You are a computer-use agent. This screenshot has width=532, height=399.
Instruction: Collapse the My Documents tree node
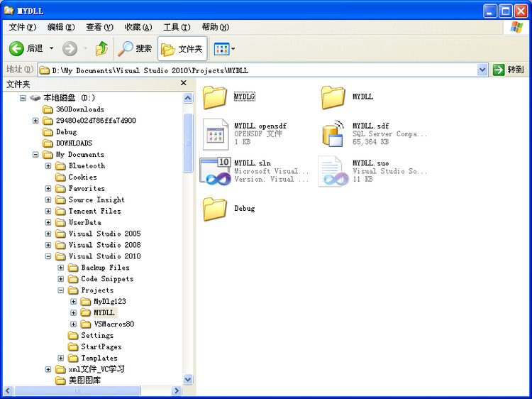click(x=35, y=155)
